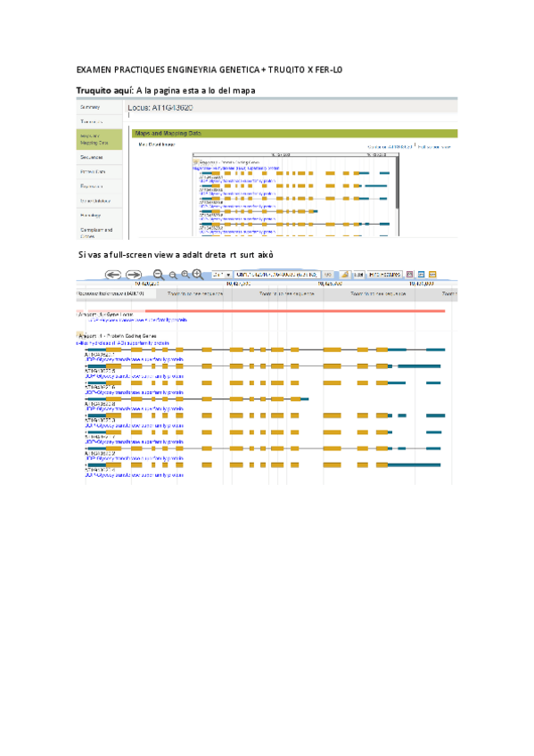534x756 pixels.
Task: Click the small button left of Find Features
Action: [x=358, y=275]
